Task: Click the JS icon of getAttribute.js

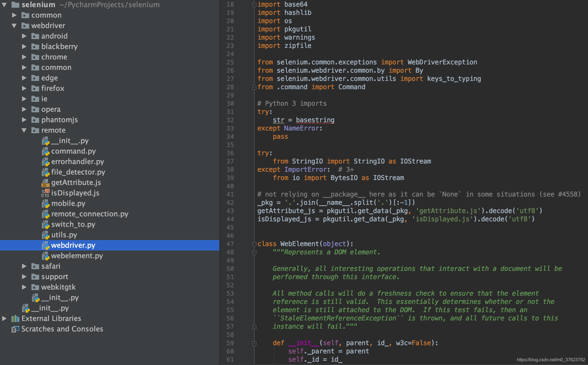Action: [x=45, y=183]
